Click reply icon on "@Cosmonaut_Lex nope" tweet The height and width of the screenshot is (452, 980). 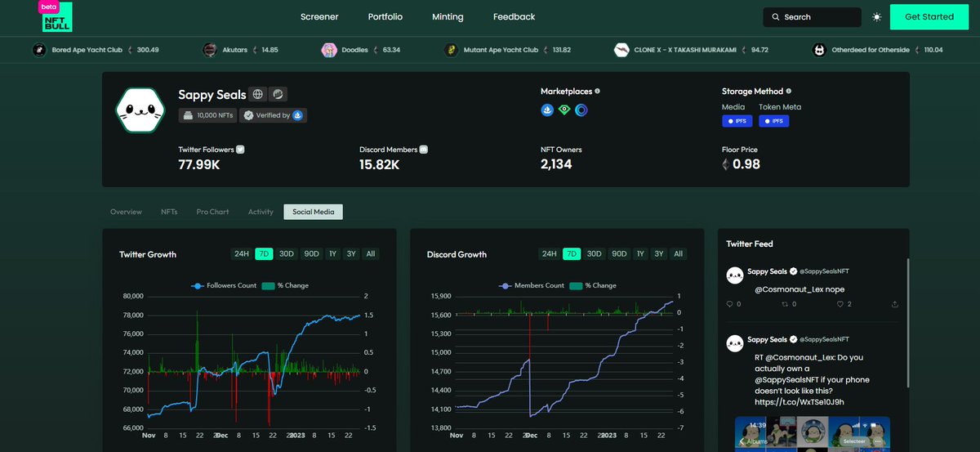point(730,304)
